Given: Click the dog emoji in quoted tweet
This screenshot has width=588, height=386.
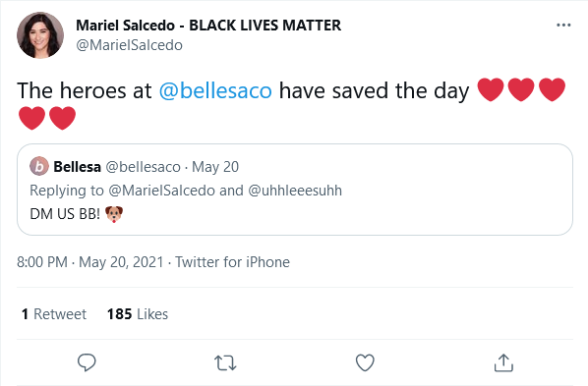Looking at the screenshot, I should pyautogui.click(x=114, y=214).
